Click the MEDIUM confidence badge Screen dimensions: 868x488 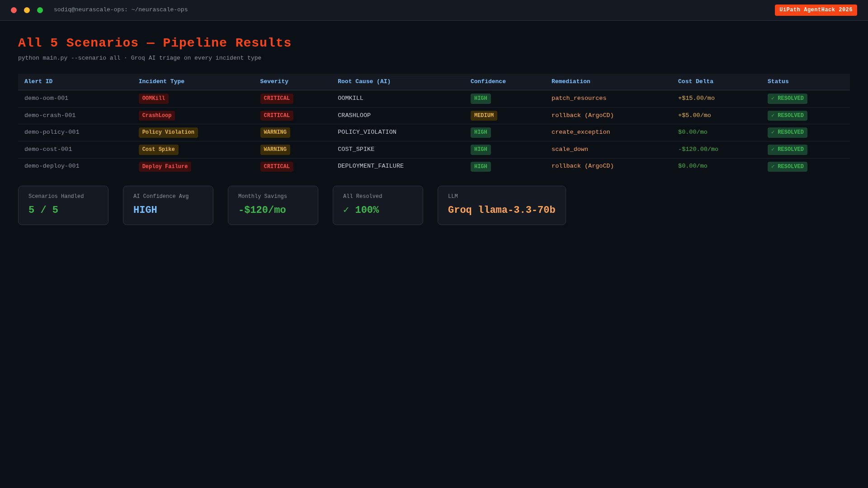(484, 116)
